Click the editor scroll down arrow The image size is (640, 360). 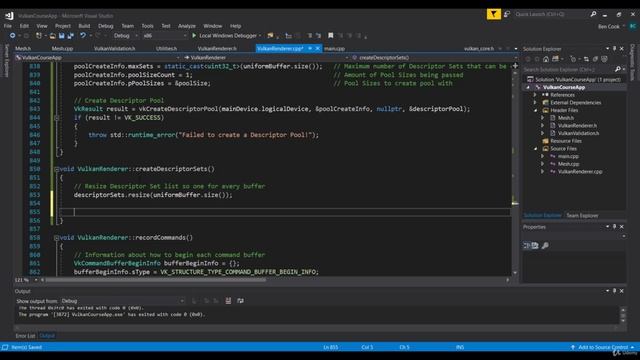point(515,273)
